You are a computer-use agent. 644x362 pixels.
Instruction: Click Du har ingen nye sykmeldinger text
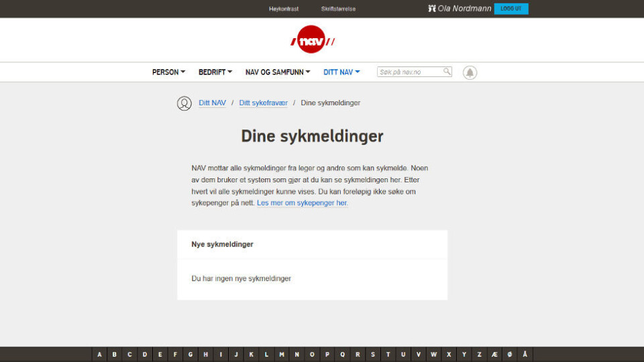[241, 279]
